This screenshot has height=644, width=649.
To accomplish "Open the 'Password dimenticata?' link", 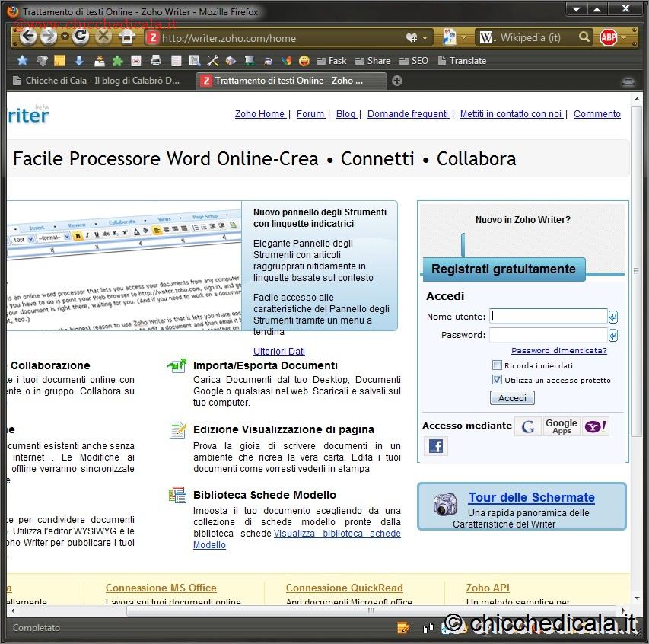I will click(558, 351).
